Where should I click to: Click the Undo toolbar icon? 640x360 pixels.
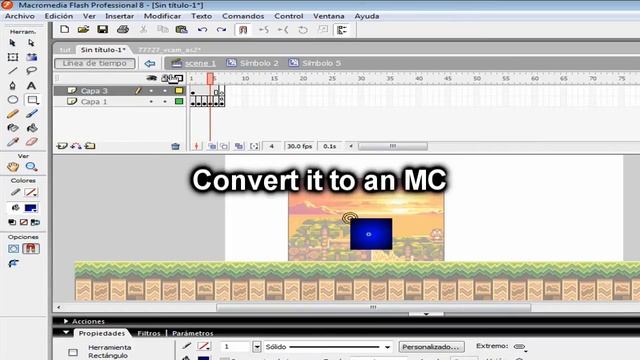click(x=202, y=30)
